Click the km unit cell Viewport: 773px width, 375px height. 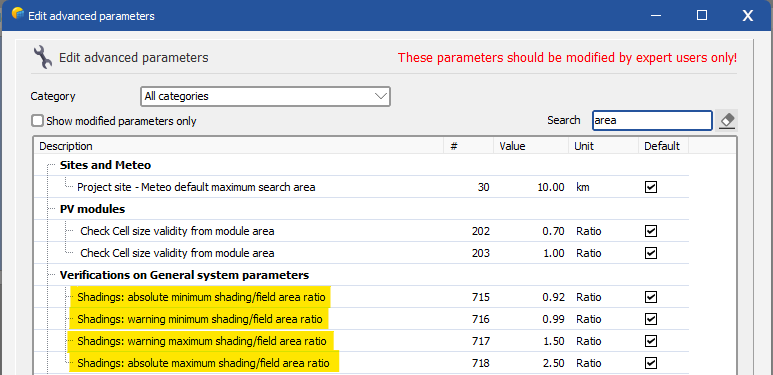pos(583,187)
